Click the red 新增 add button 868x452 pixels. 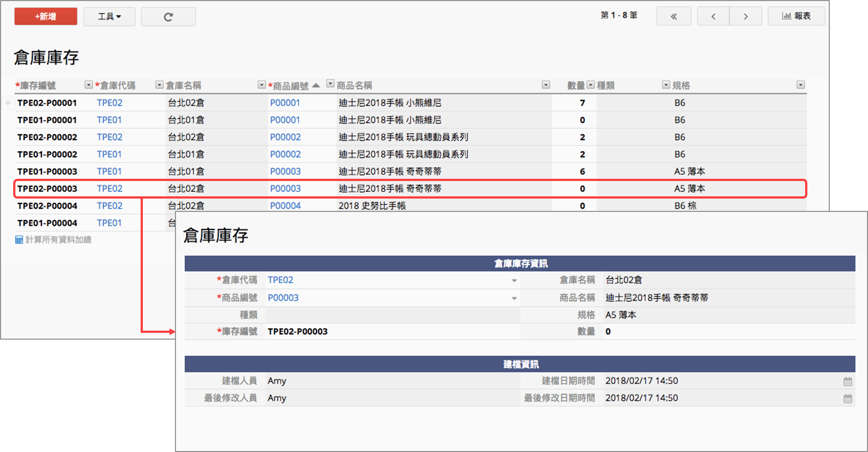click(46, 17)
